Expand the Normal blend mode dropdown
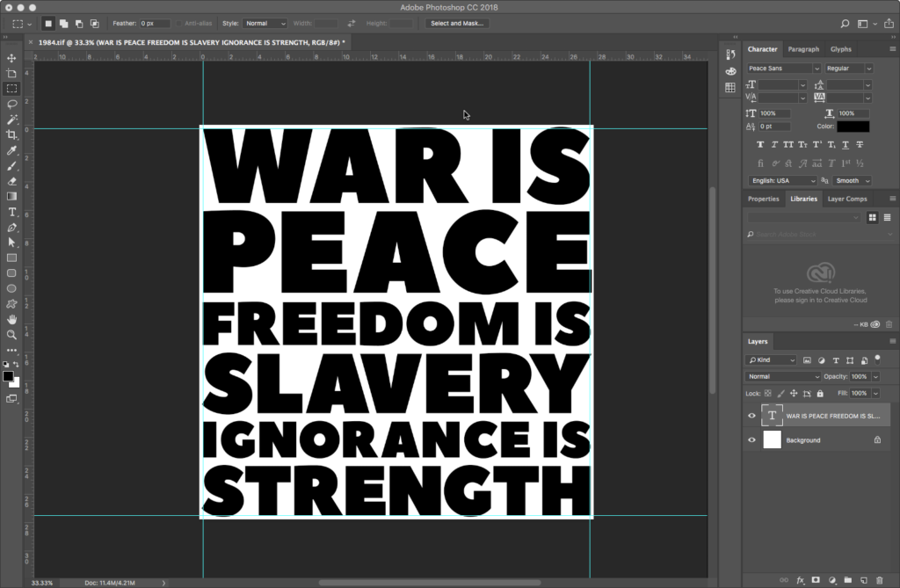 click(x=783, y=376)
